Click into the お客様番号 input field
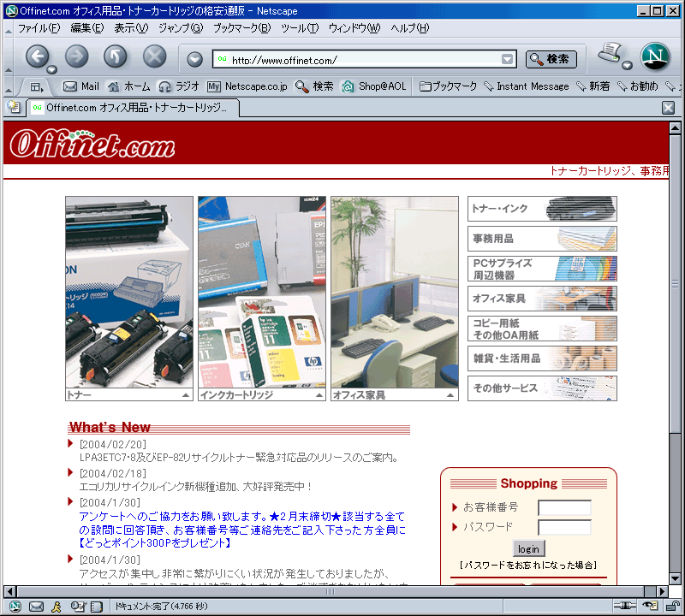 pyautogui.click(x=564, y=507)
